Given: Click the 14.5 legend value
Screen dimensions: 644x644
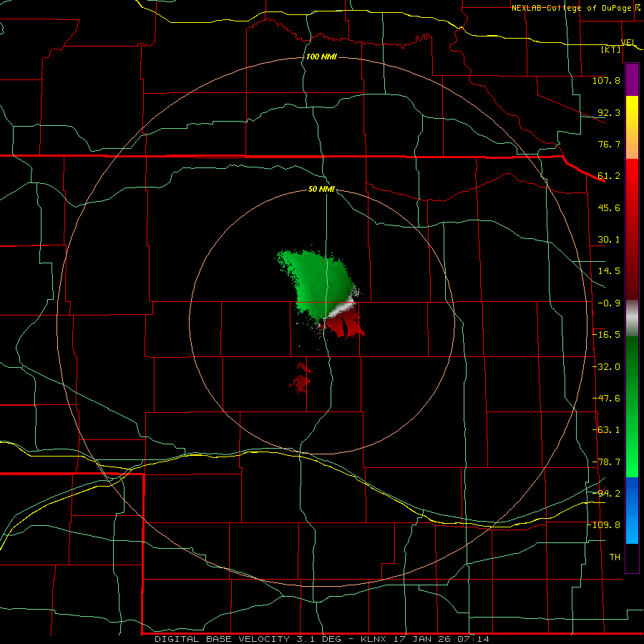Looking at the screenshot, I should pyautogui.click(x=609, y=271).
